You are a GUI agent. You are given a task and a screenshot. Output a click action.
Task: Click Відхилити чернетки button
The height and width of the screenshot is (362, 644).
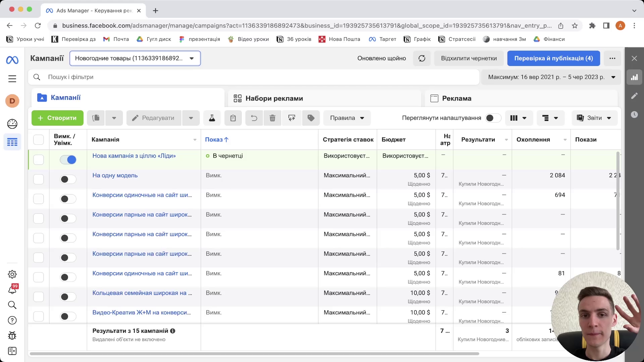click(x=469, y=58)
